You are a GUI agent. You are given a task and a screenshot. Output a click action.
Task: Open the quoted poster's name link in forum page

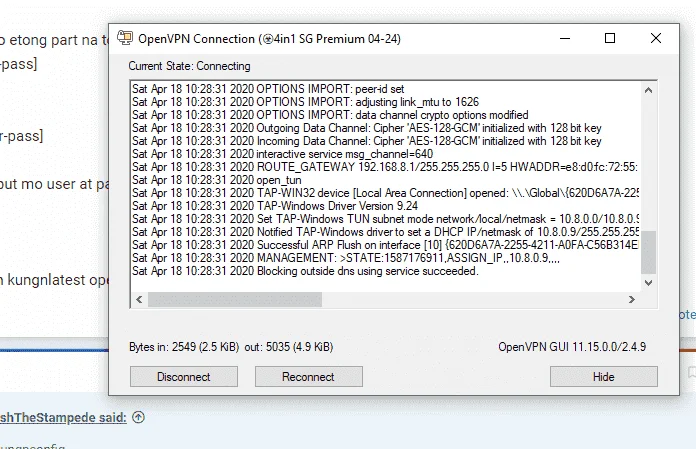(x=63, y=417)
